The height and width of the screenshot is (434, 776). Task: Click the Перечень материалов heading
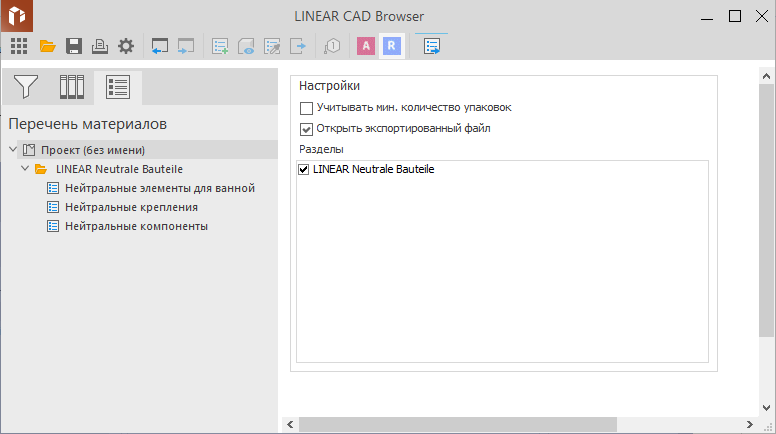tap(88, 124)
